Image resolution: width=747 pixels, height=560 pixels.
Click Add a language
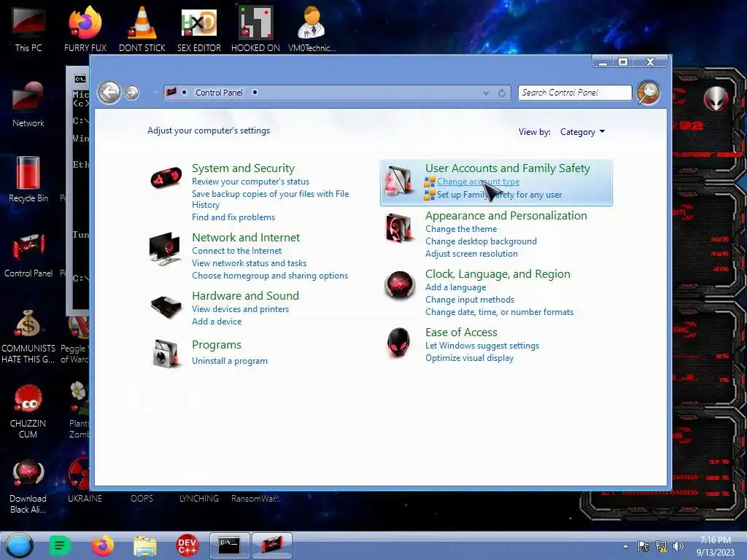click(455, 287)
